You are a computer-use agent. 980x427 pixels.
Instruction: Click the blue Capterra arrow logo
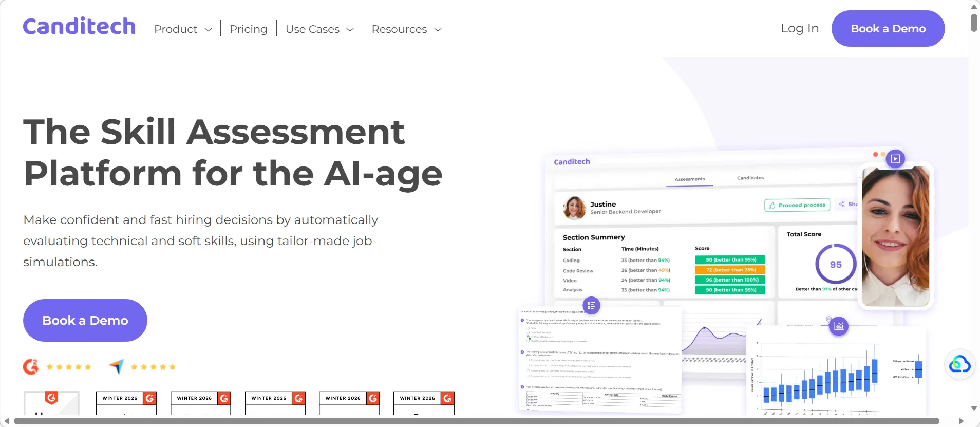(x=117, y=366)
